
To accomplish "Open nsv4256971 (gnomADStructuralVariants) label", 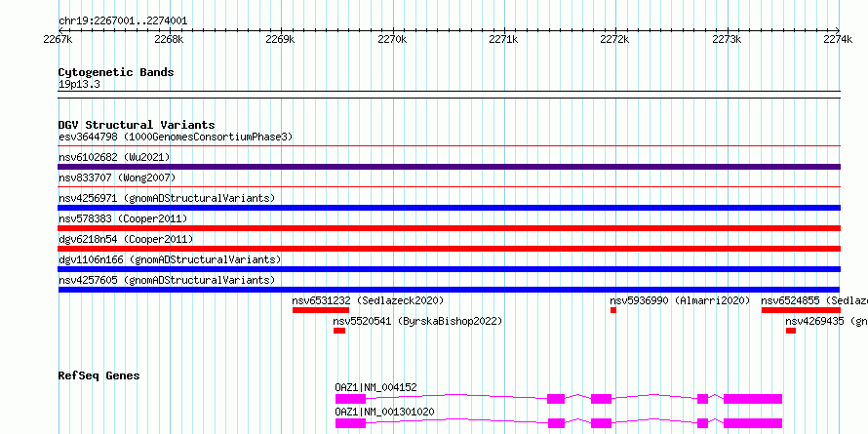I will point(167,198).
